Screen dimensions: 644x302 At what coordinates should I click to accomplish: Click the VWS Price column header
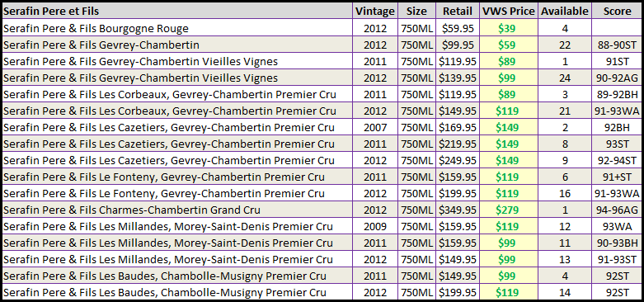(x=509, y=11)
